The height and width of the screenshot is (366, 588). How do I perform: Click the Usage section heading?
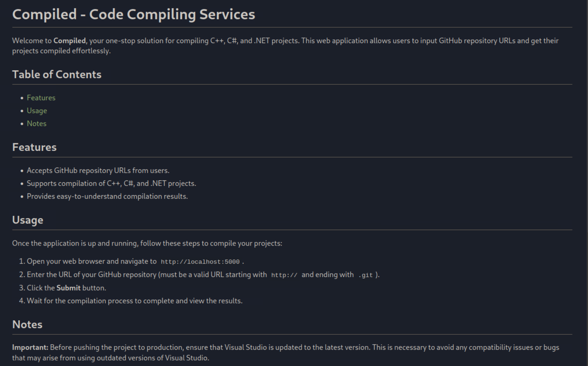point(28,220)
